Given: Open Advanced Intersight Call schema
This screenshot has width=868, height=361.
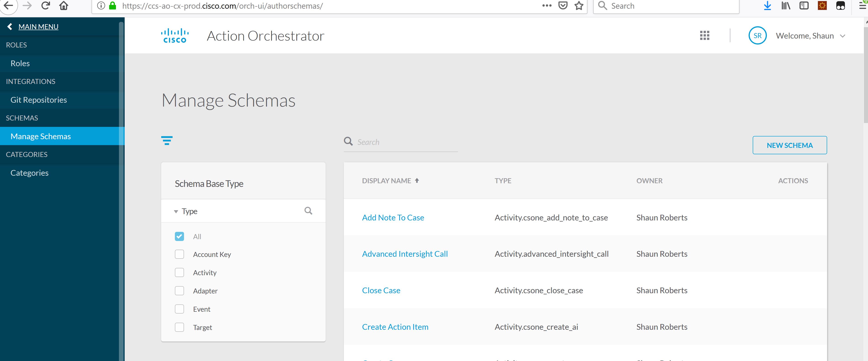Looking at the screenshot, I should pos(405,254).
